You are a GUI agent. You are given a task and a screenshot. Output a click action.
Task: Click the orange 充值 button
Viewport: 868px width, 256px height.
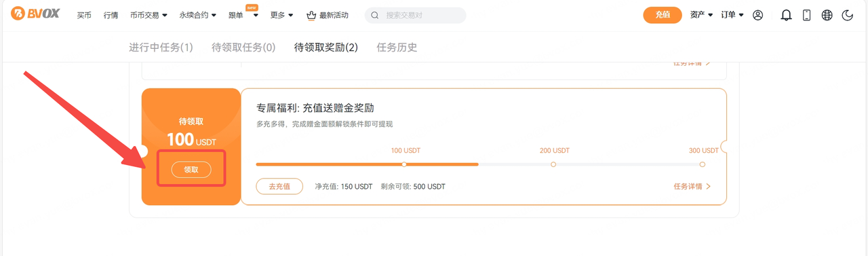click(663, 15)
